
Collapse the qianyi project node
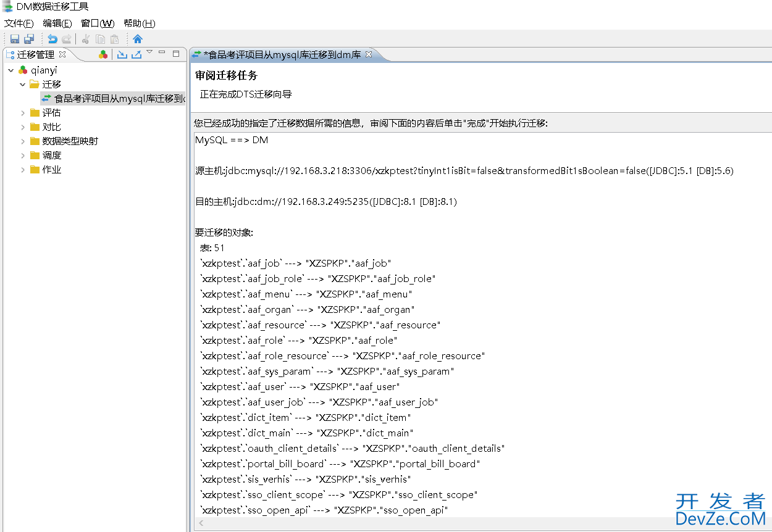coord(11,70)
